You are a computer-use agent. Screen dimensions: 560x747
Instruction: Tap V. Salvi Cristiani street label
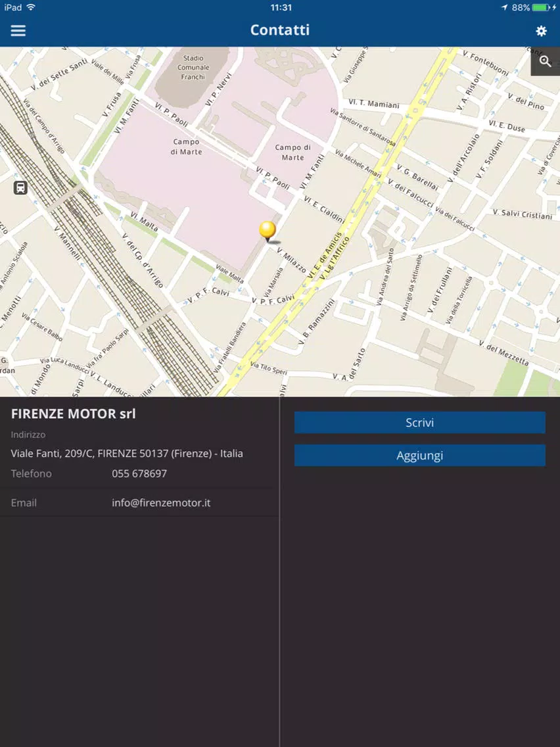523,214
